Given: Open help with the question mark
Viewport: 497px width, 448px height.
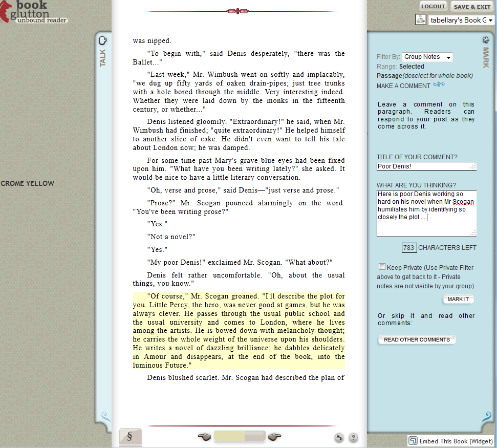Looking at the screenshot, I should 353,438.
